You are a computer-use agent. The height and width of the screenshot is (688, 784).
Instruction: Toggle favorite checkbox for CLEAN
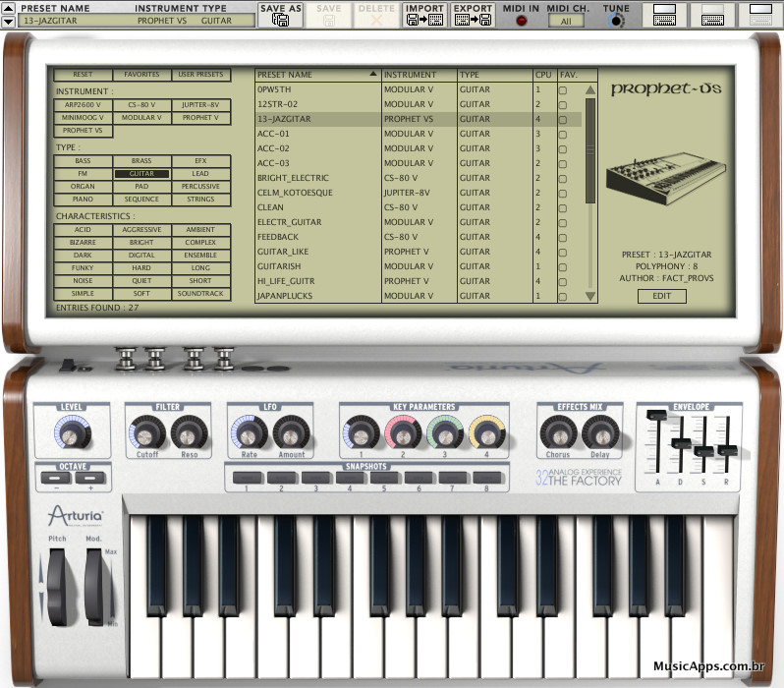click(563, 208)
